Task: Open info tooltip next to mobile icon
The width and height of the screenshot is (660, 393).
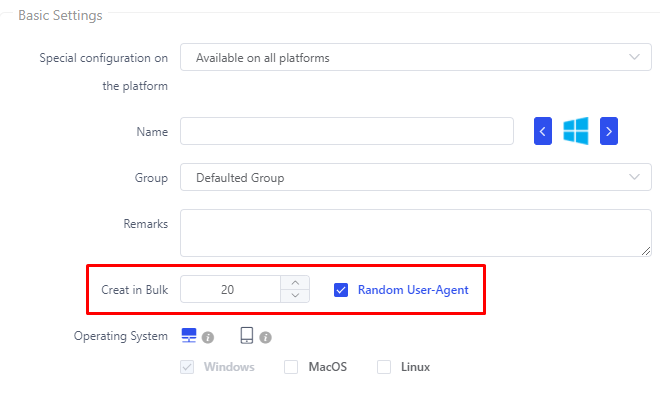Action: pos(265,337)
